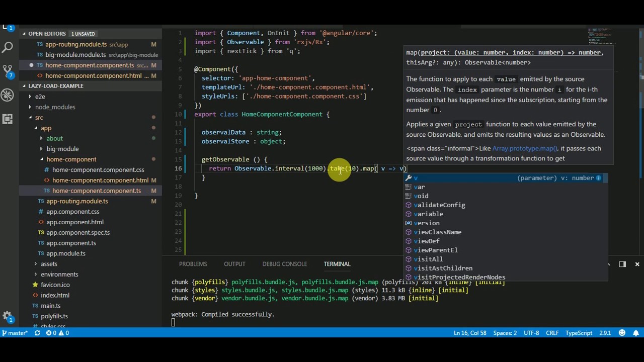Follow the Array.prototype.map() link in tooltip
The height and width of the screenshot is (362, 644).
click(525, 148)
